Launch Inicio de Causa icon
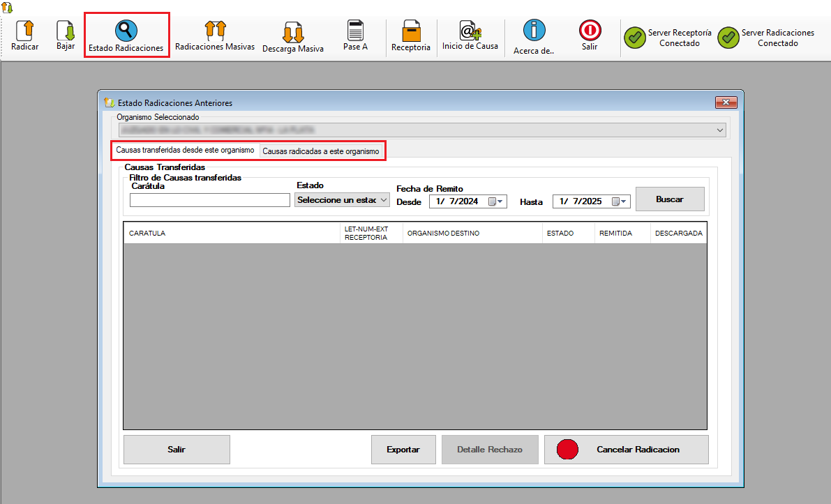Viewport: 831px width, 504px height. [x=470, y=31]
